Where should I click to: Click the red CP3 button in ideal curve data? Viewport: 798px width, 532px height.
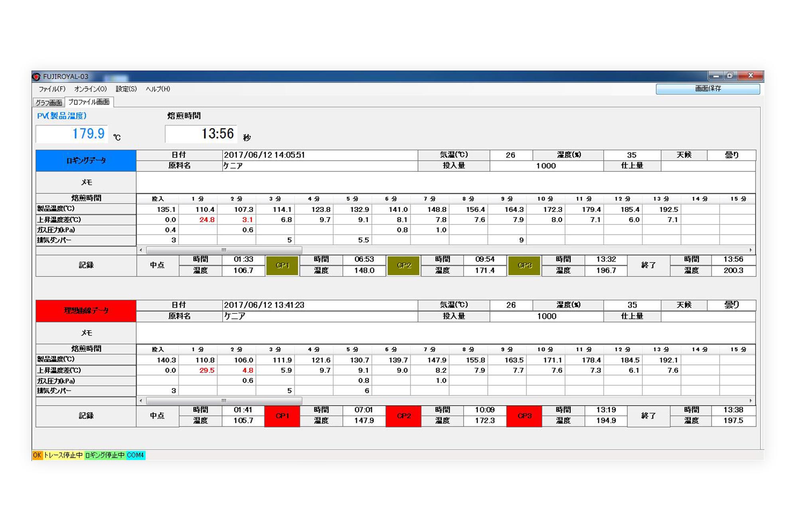point(524,416)
